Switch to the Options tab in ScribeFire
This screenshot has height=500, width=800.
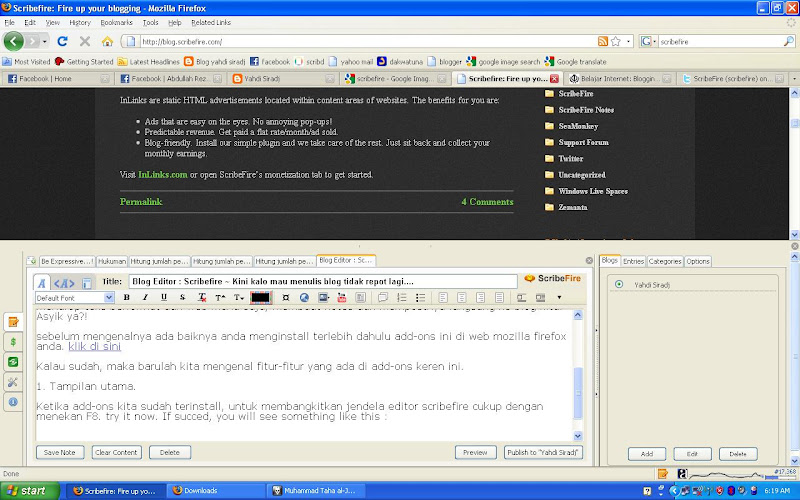[x=697, y=261]
